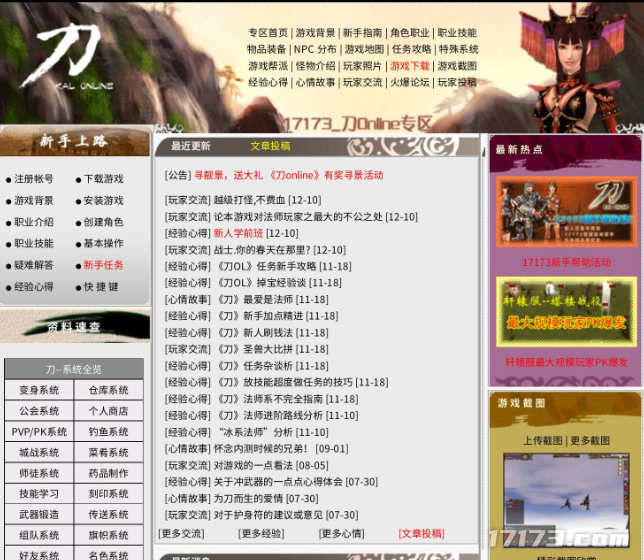Open 武器锻造 cell
This screenshot has height=560, width=644.
click(39, 514)
